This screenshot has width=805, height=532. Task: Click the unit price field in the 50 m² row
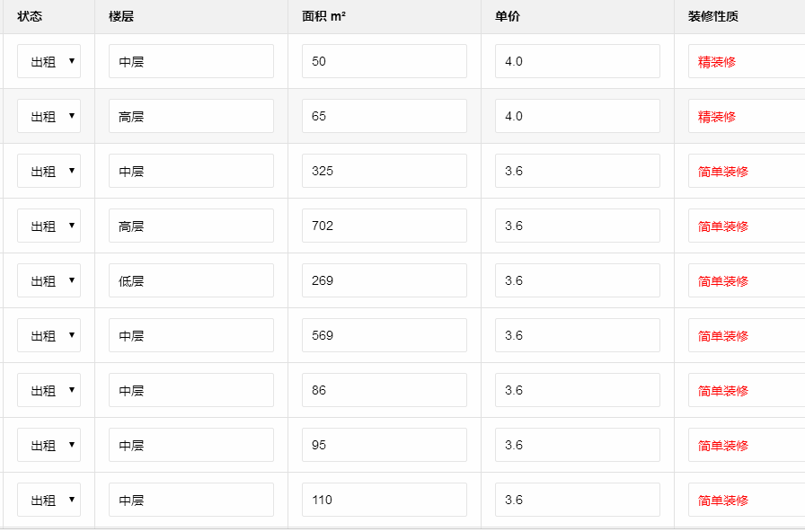577,62
